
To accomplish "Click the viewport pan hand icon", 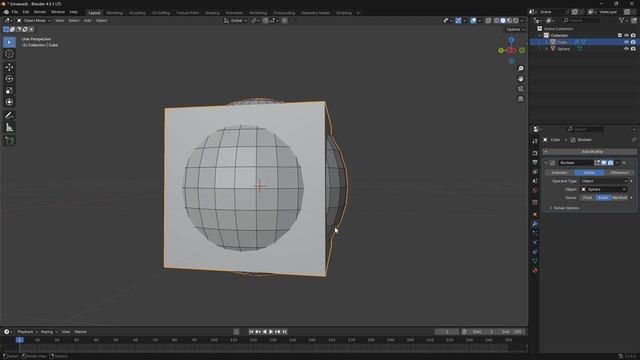I will pos(520,79).
